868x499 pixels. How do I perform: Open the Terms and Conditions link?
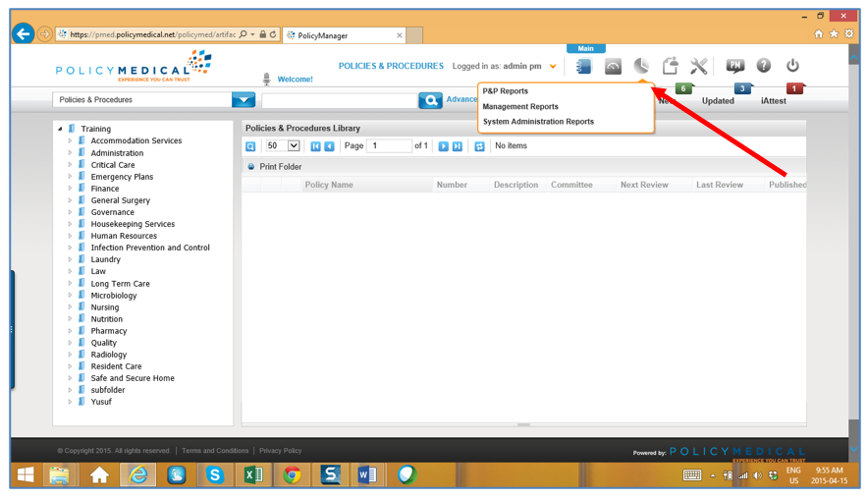pos(215,451)
